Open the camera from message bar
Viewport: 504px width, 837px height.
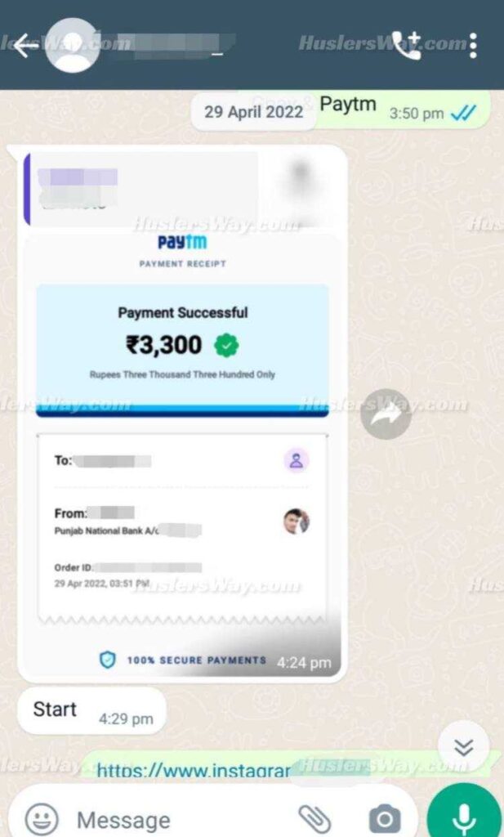click(x=384, y=819)
